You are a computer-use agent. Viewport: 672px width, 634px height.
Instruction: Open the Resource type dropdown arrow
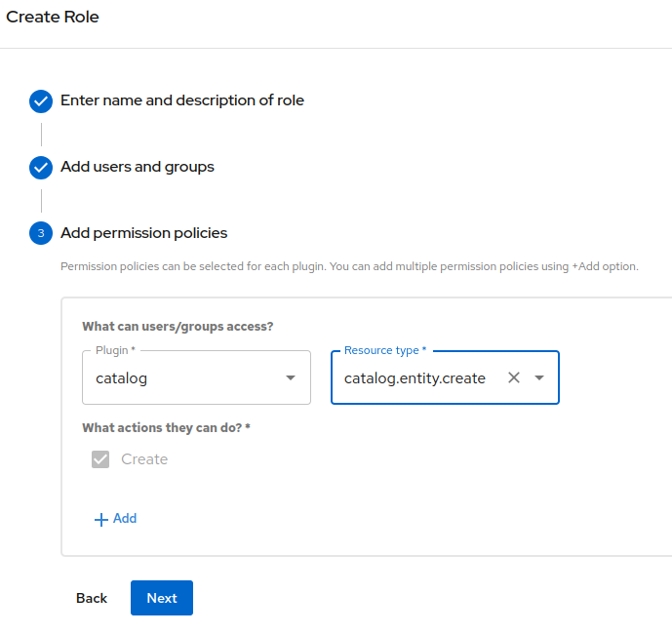(539, 377)
